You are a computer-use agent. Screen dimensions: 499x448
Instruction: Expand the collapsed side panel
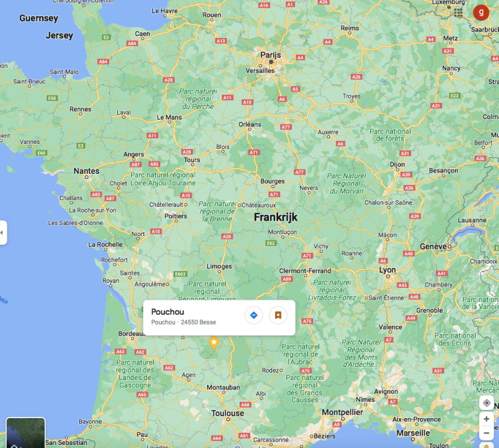click(x=2, y=232)
